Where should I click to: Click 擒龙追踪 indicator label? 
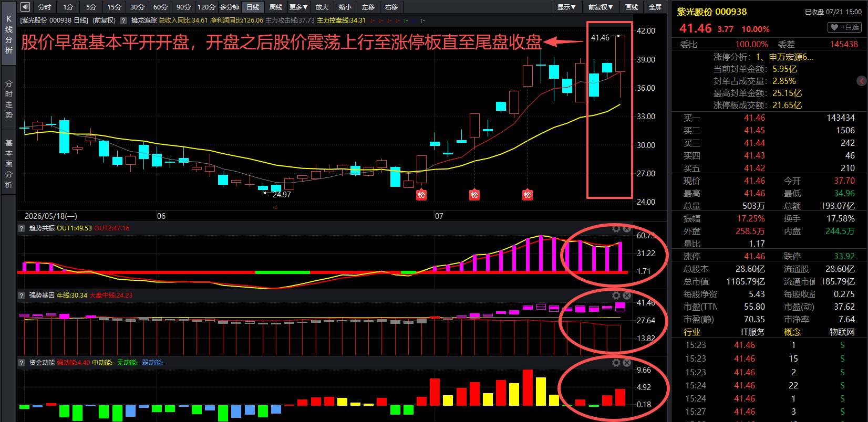(x=144, y=20)
